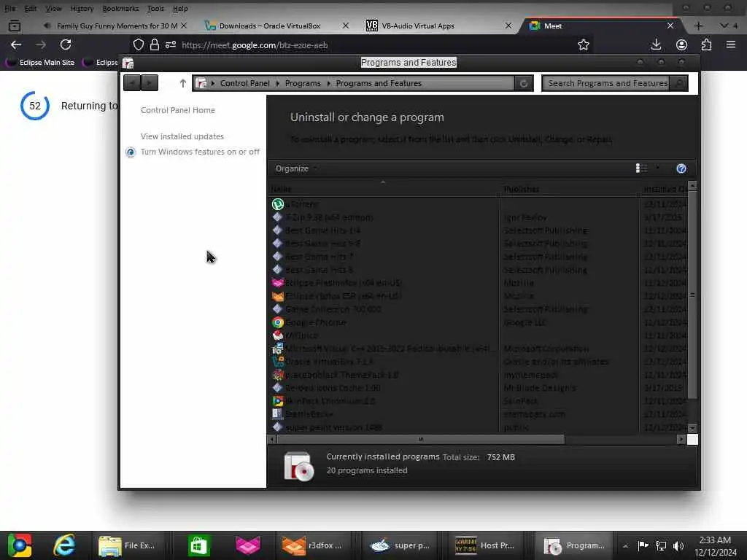Click View installed updates link

[182, 136]
